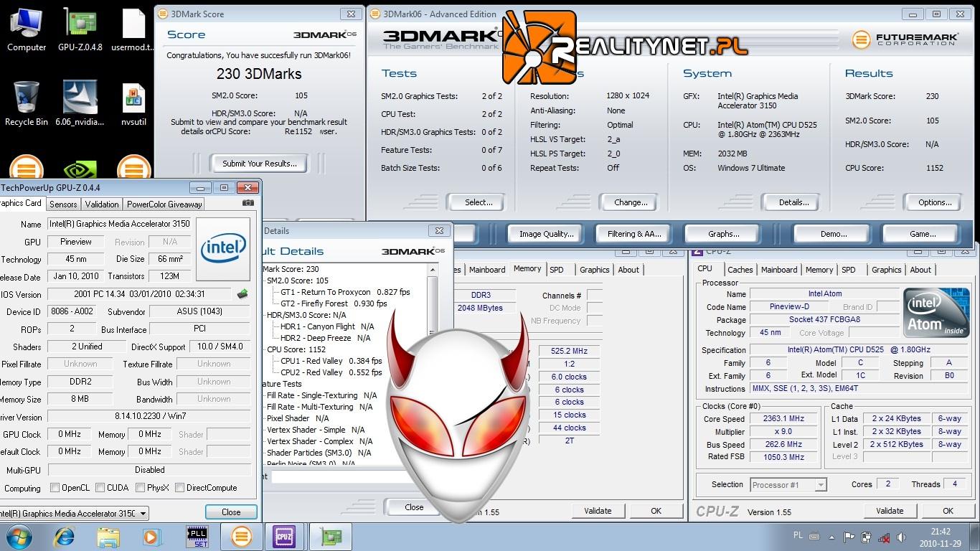Select HDR2 - Deep Freeze row

326,338
